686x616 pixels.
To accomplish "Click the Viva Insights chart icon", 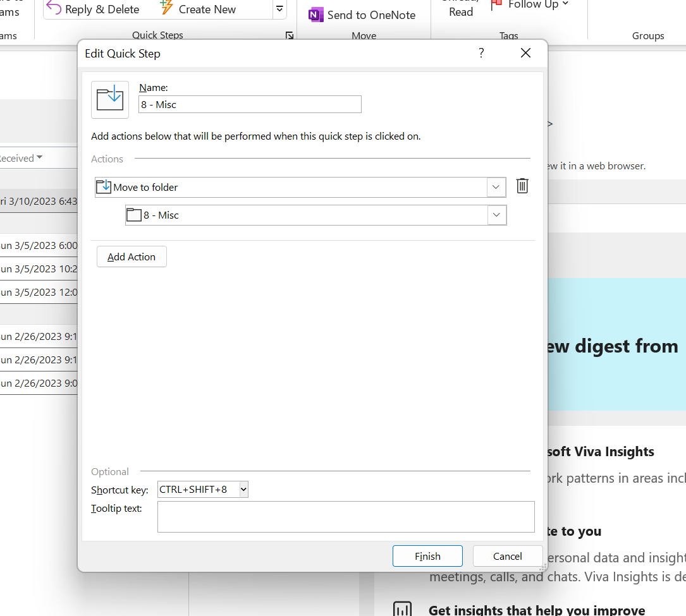I will click(x=403, y=609).
